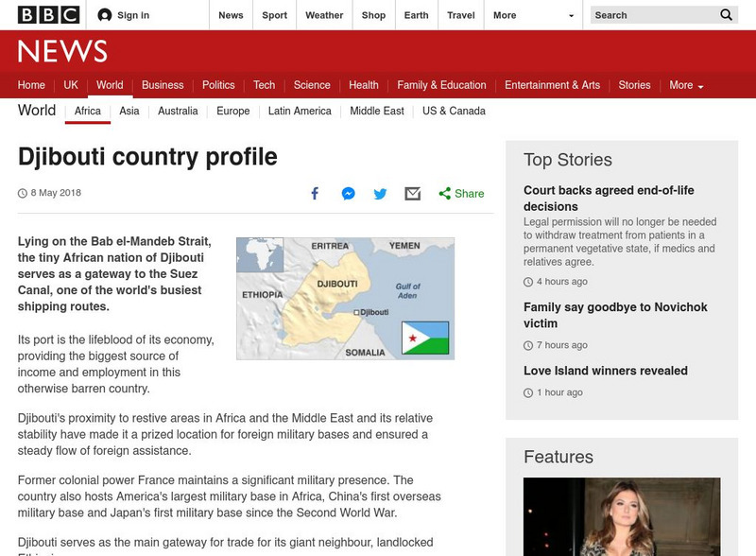Expand the top bar More dropdown arrow
This screenshot has width=756, height=556.
click(571, 15)
